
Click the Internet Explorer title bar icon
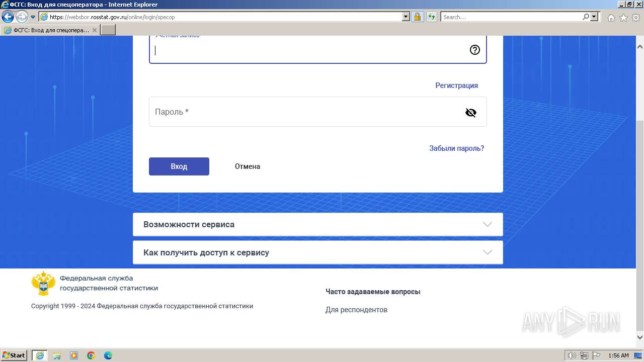pyautogui.click(x=5, y=5)
